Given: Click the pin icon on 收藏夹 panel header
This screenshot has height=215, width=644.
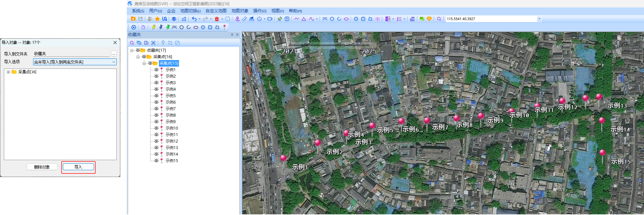Looking at the screenshot, I should [232, 35].
